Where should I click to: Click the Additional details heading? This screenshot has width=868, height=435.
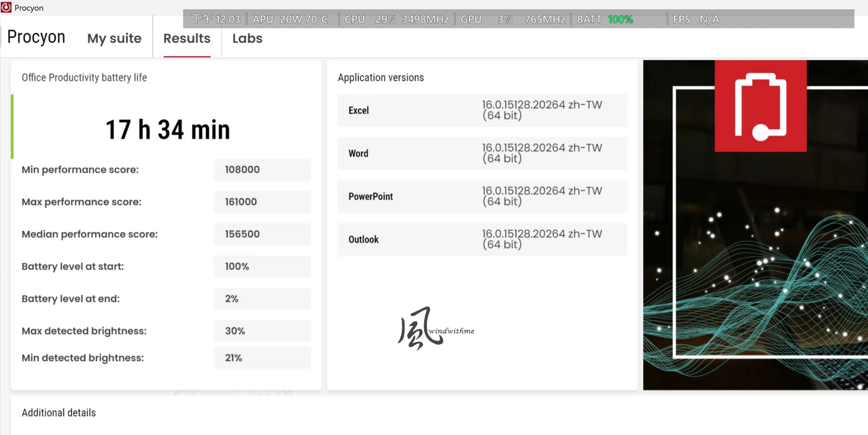click(x=58, y=413)
